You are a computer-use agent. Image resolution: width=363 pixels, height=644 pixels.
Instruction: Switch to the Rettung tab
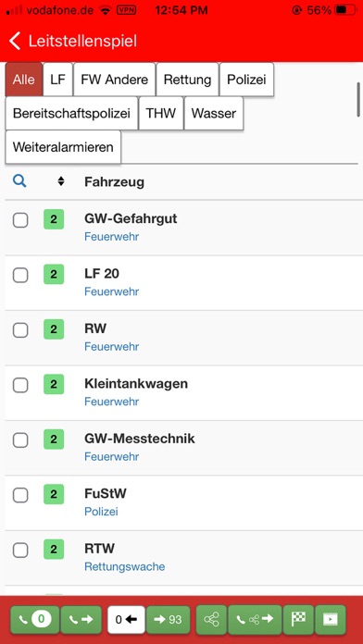187,80
